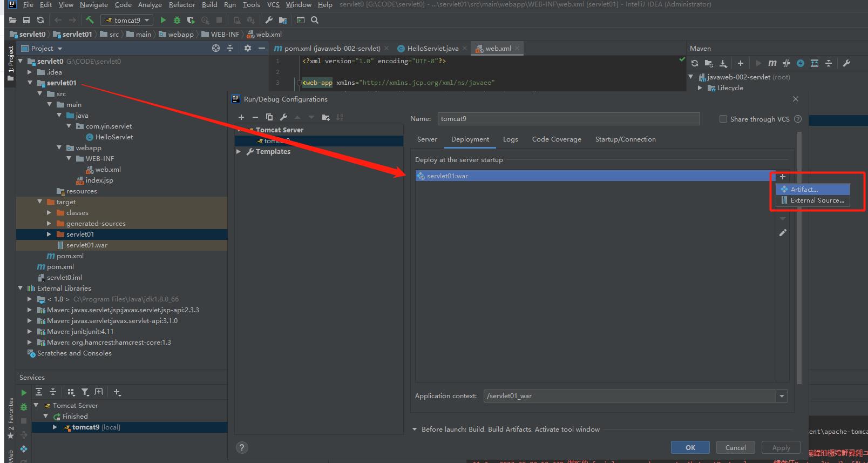Switch to the Logs tab
The width and height of the screenshot is (868, 463).
pyautogui.click(x=510, y=139)
